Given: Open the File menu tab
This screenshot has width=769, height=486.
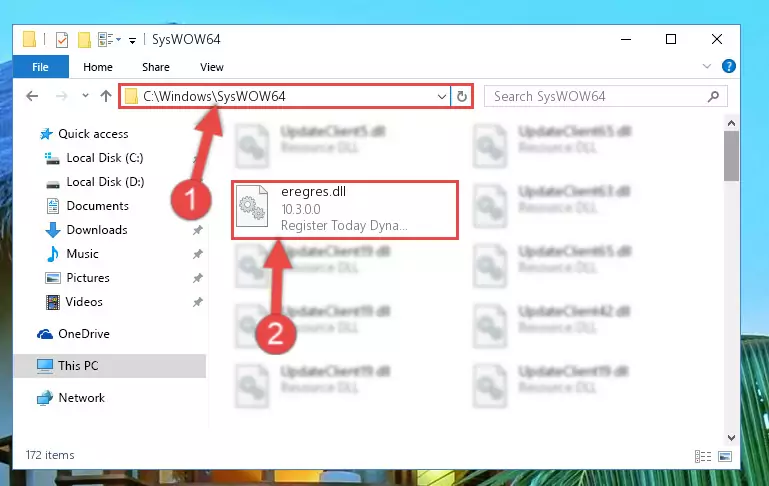Looking at the screenshot, I should [x=41, y=67].
